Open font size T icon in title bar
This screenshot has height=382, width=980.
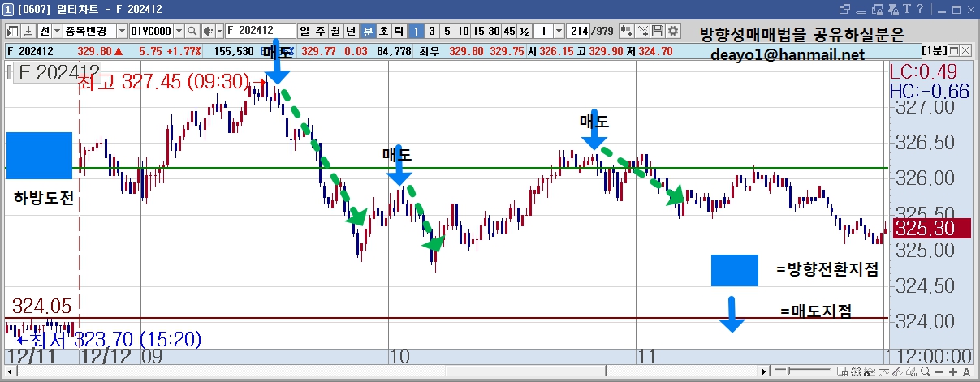(x=906, y=9)
